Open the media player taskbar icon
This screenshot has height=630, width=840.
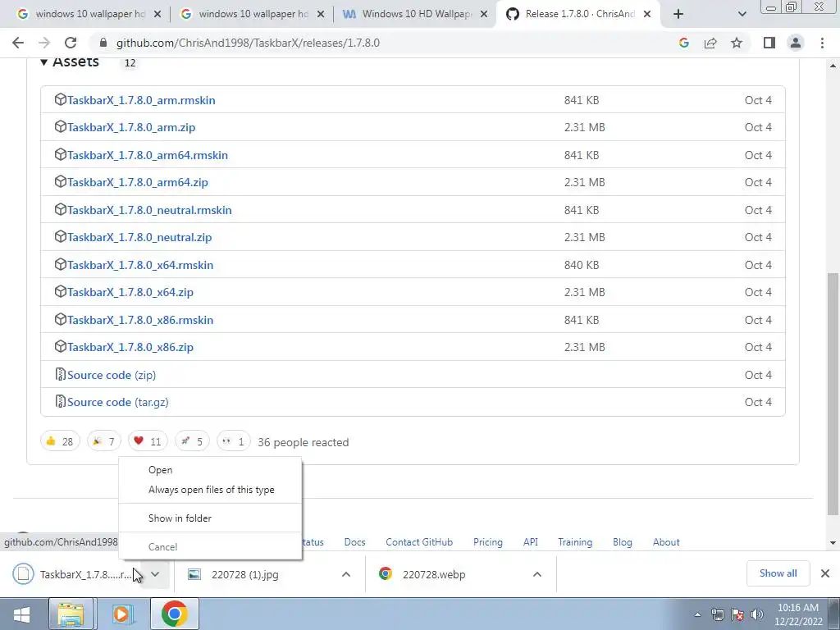coord(121,614)
